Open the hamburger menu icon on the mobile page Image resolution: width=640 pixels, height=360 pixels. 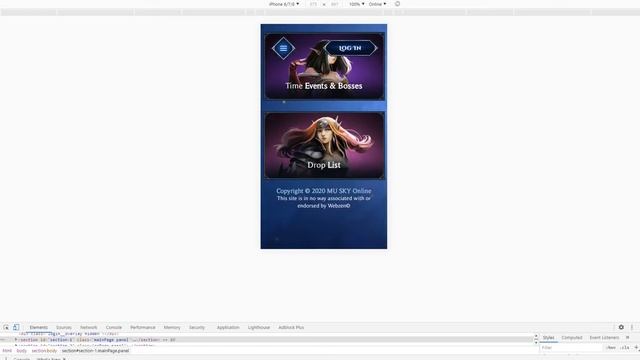pyautogui.click(x=283, y=48)
